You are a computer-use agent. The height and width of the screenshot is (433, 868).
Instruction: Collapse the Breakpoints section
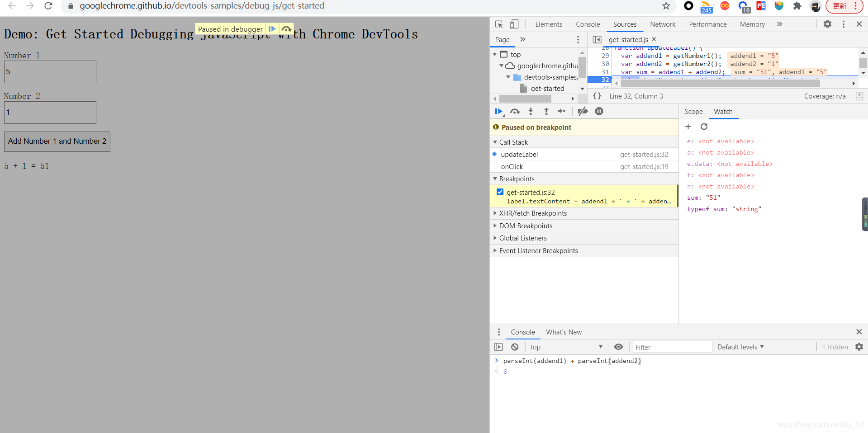pyautogui.click(x=495, y=179)
